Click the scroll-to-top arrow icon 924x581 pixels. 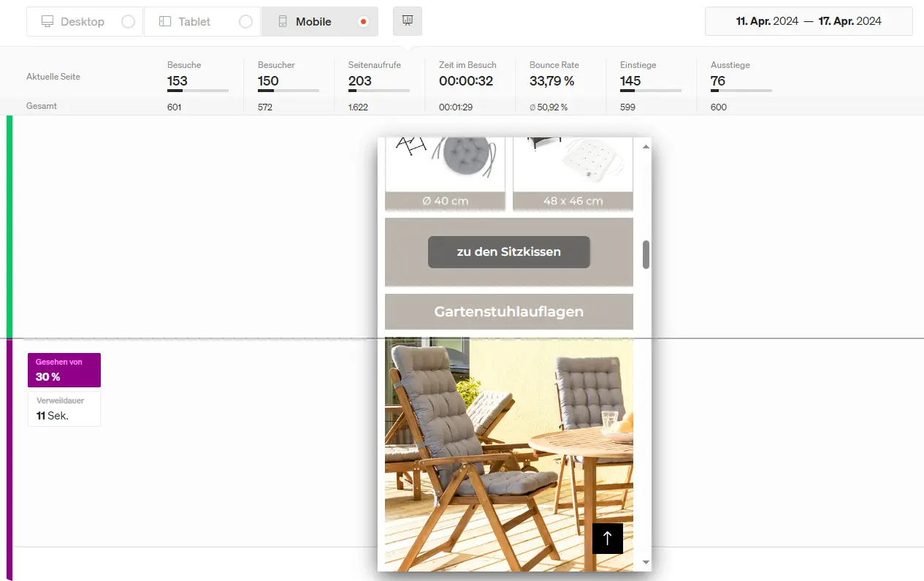[x=607, y=539]
